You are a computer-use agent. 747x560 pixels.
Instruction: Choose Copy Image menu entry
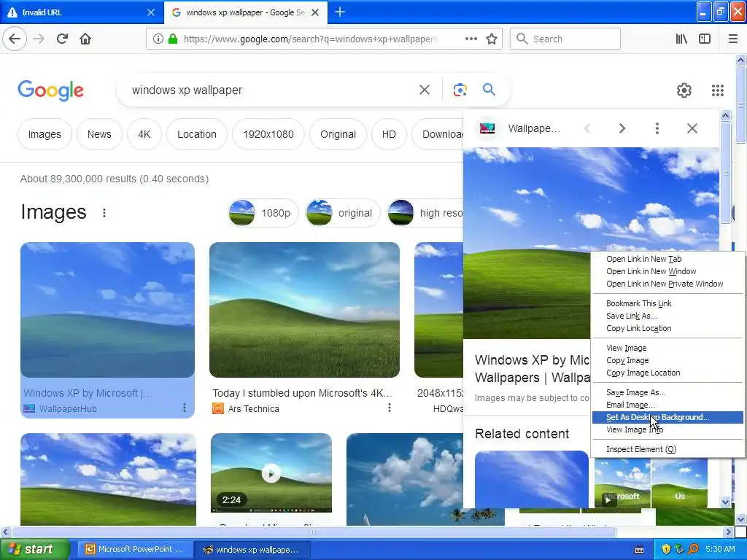tap(667, 360)
